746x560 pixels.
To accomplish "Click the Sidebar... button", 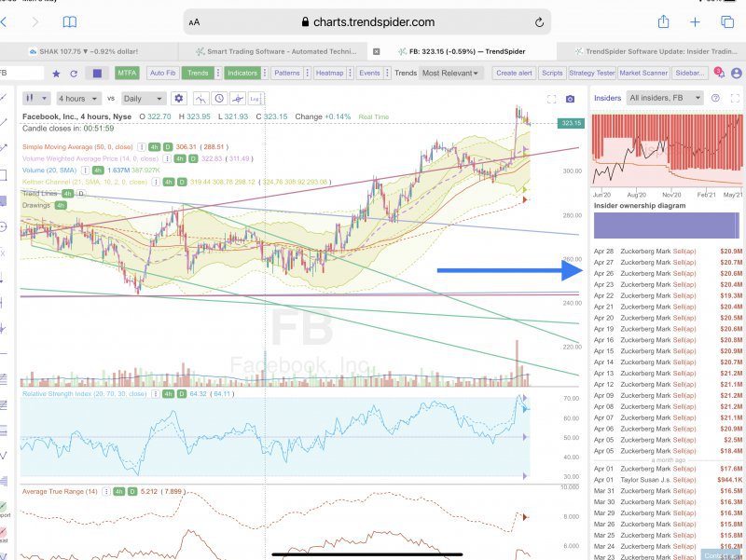I will point(690,74).
